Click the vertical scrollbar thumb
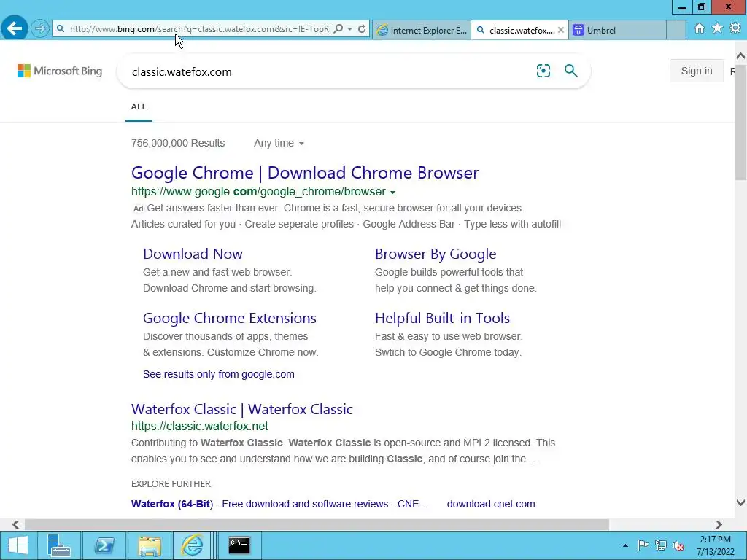 [740, 122]
